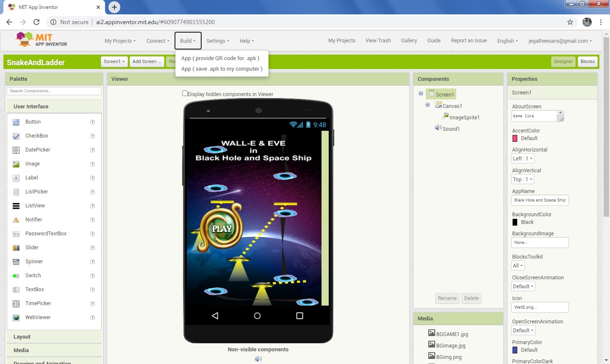Image resolution: width=610 pixels, height=364 pixels.
Task: Expand the Layout palette section
Action: 54,337
